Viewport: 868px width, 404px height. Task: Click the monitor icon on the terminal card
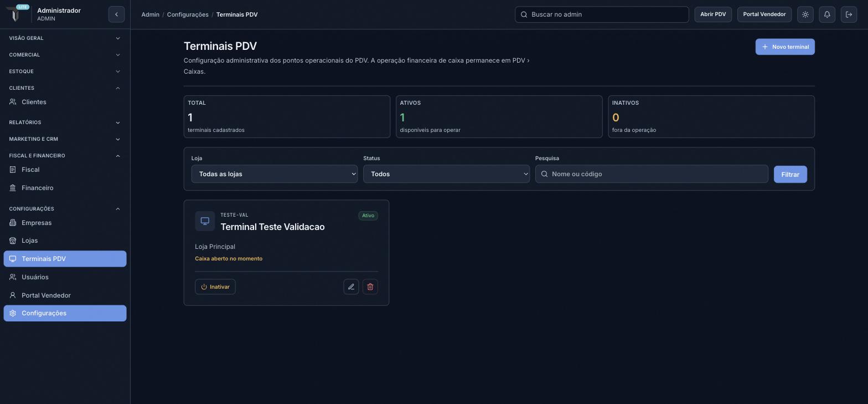point(205,221)
